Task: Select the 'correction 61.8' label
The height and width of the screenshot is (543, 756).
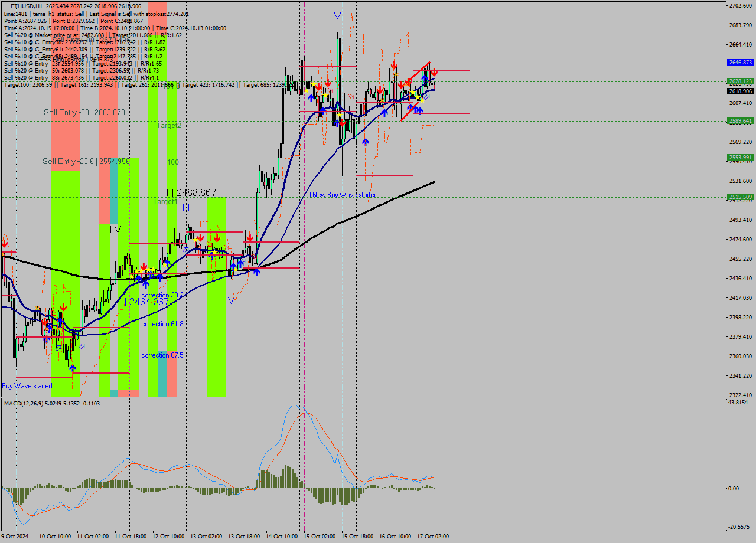Action: coord(162,324)
